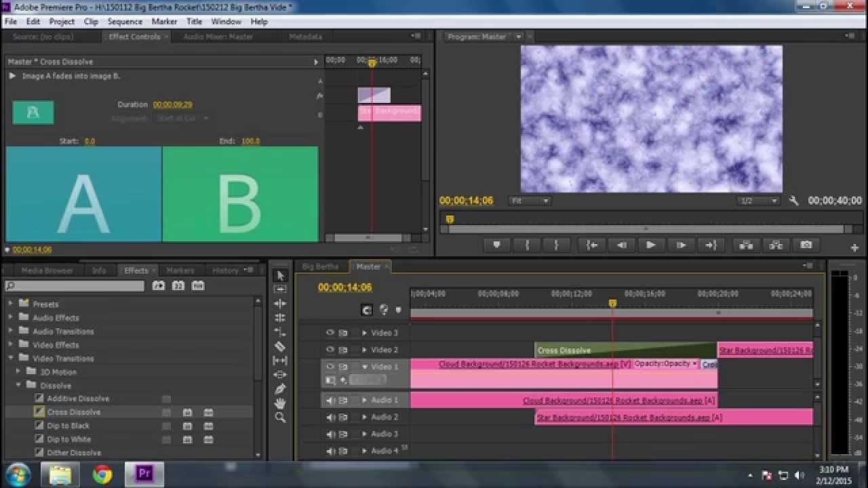Click the Lift button in Program monitor
Screen dimensions: 868x488
point(746,245)
